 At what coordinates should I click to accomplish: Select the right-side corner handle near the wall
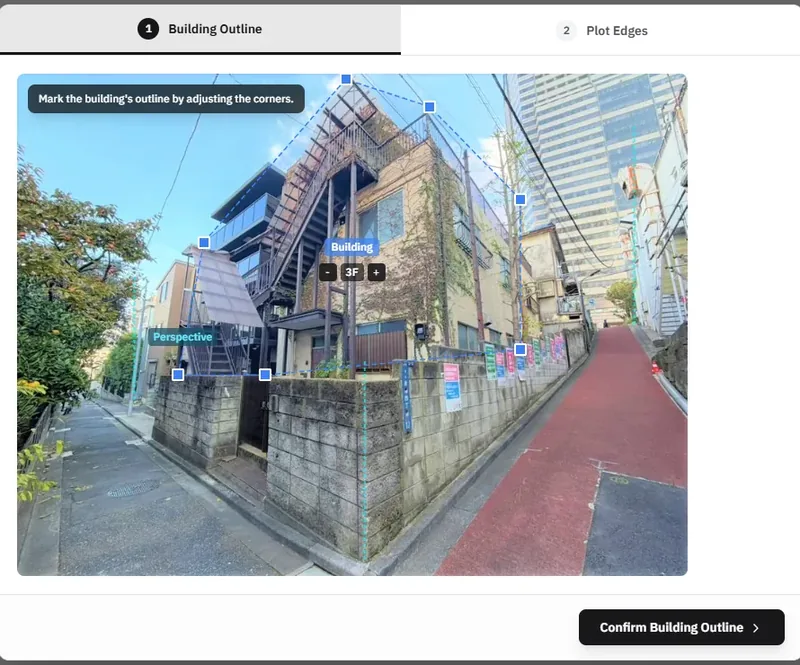click(519, 347)
